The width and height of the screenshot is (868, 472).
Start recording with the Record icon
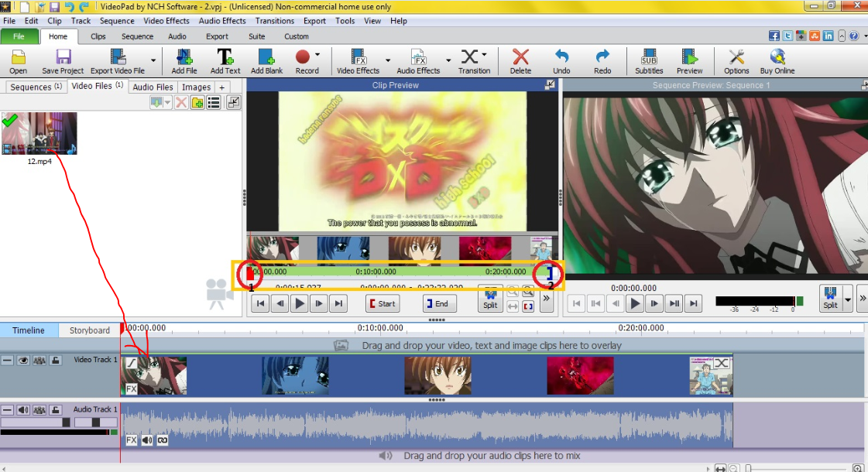point(304,62)
